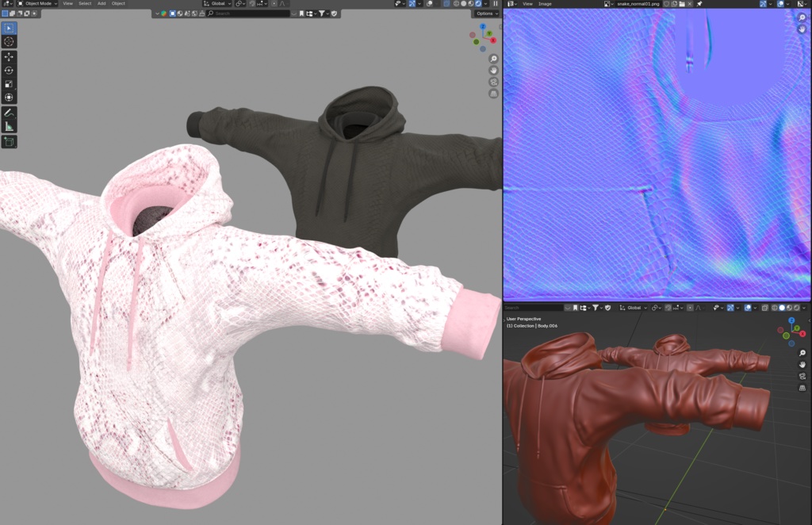The height and width of the screenshot is (525, 812).
Task: Open the Options dropdown in main viewport
Action: tap(488, 13)
